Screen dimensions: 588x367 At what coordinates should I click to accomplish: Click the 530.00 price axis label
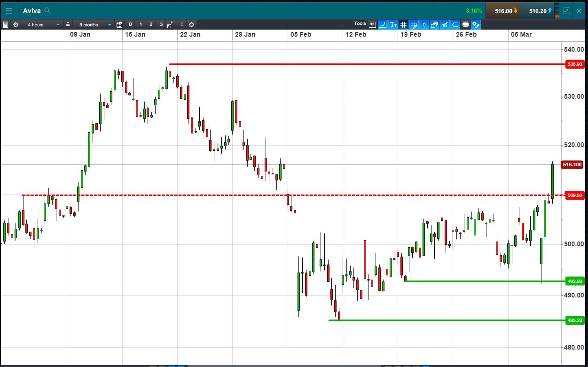(x=574, y=96)
